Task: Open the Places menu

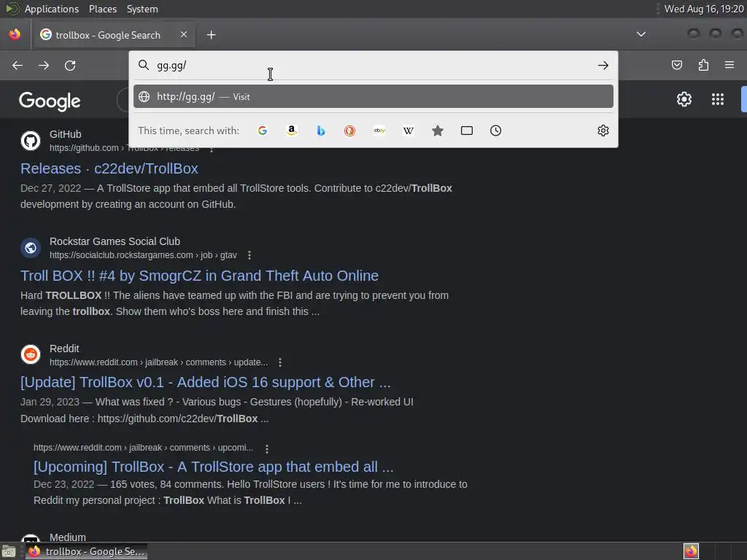Action: point(102,9)
